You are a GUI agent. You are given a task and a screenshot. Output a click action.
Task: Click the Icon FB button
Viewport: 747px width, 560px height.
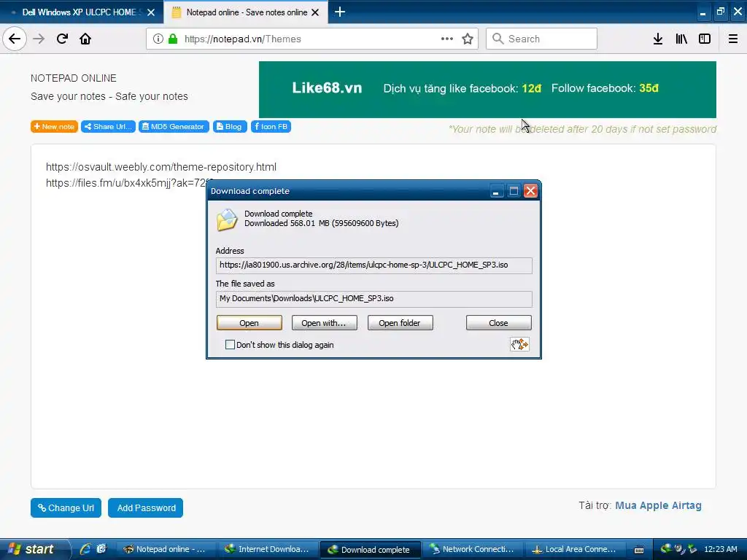[271, 127]
